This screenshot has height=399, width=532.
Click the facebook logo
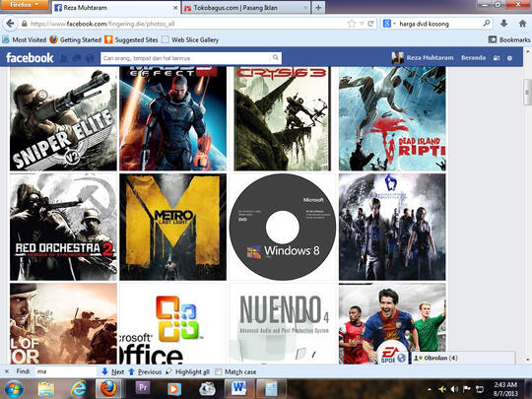pyautogui.click(x=30, y=58)
